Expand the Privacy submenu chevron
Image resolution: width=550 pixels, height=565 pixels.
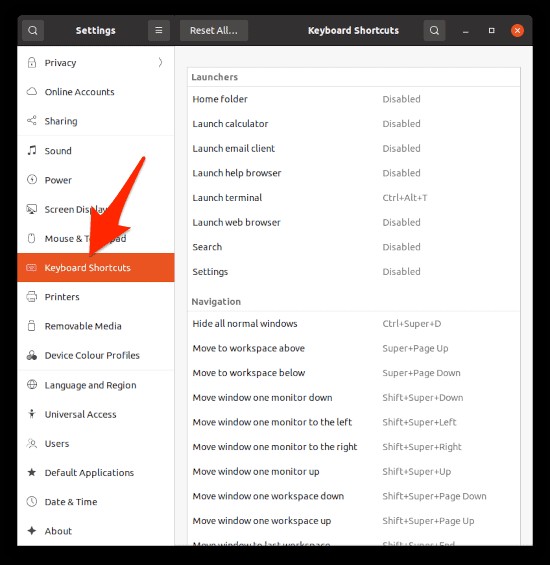(x=160, y=63)
